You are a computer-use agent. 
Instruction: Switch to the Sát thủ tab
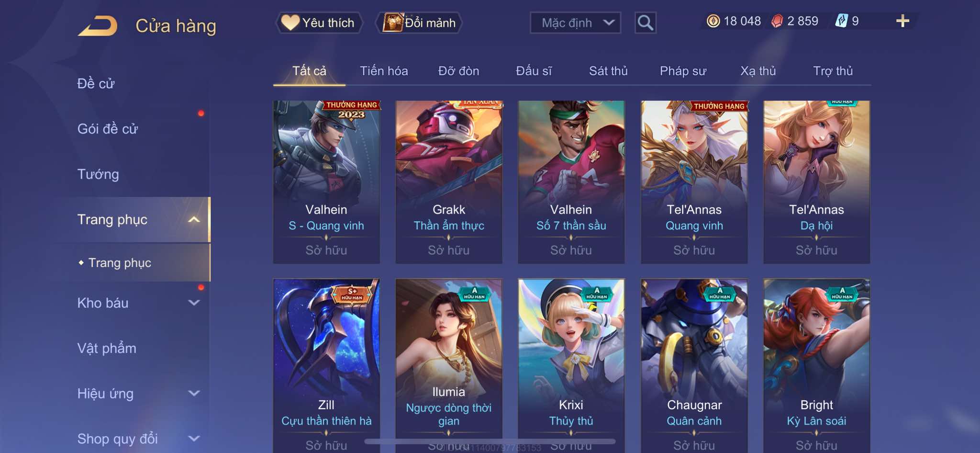pos(608,71)
